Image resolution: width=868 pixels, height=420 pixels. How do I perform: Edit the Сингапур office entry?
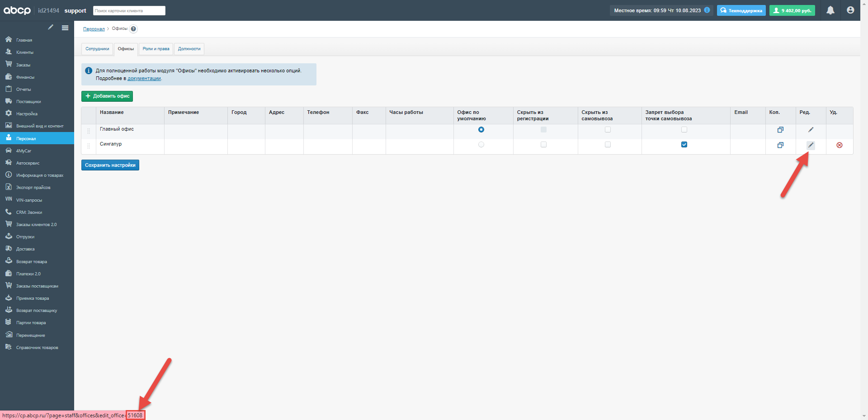pos(811,145)
